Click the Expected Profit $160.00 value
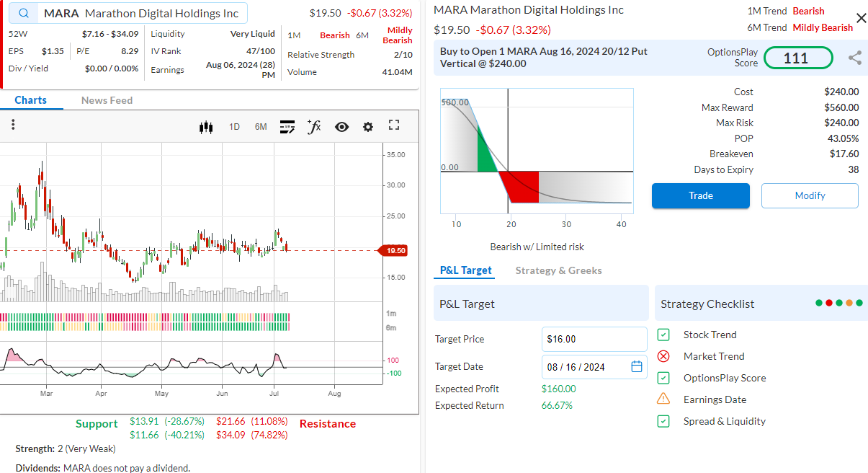Viewport: 868px width, 473px height. [559, 389]
